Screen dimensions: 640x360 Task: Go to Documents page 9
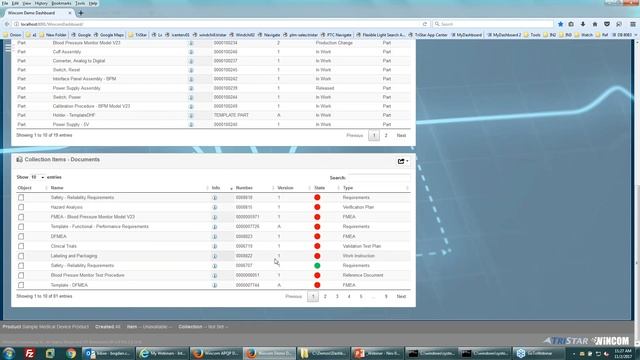pos(386,296)
